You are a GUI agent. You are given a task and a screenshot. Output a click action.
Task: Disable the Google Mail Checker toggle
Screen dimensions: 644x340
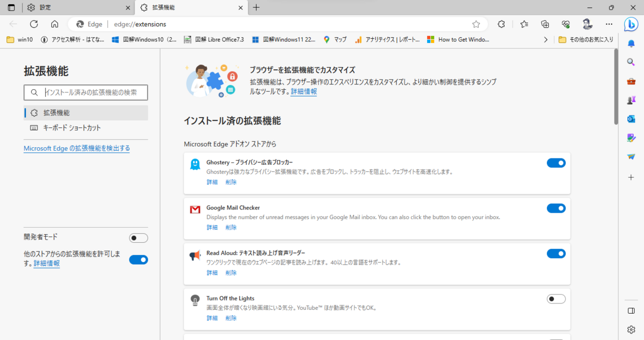[556, 208]
